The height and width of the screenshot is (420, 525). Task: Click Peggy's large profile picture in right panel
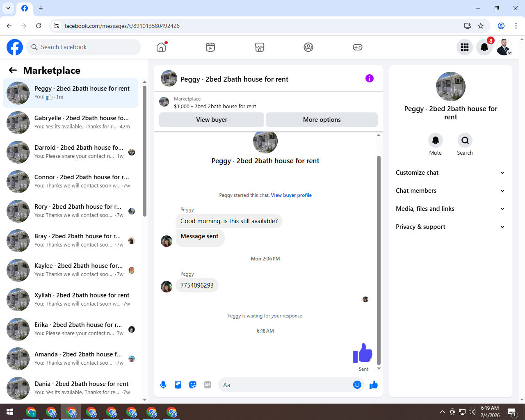[451, 87]
